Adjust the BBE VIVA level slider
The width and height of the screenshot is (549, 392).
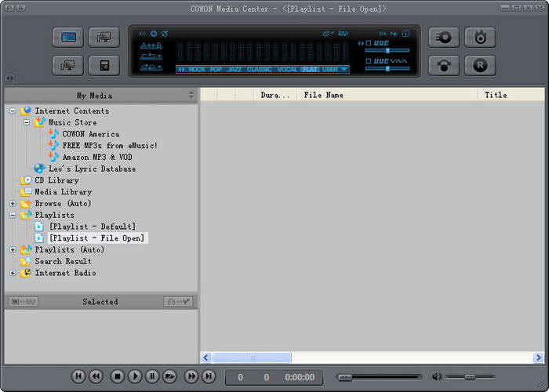(x=387, y=69)
